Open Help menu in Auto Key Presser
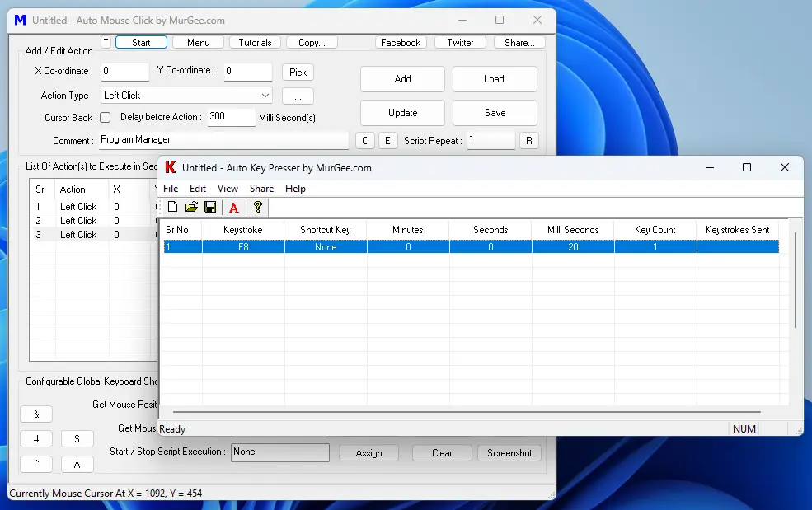This screenshot has height=510, width=812. [295, 189]
